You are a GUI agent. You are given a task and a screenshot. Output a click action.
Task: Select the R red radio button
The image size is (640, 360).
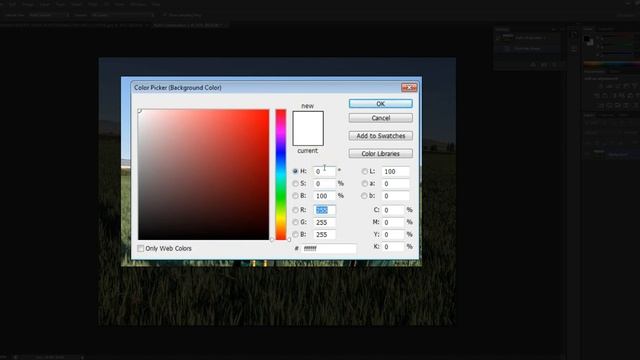[x=295, y=210]
